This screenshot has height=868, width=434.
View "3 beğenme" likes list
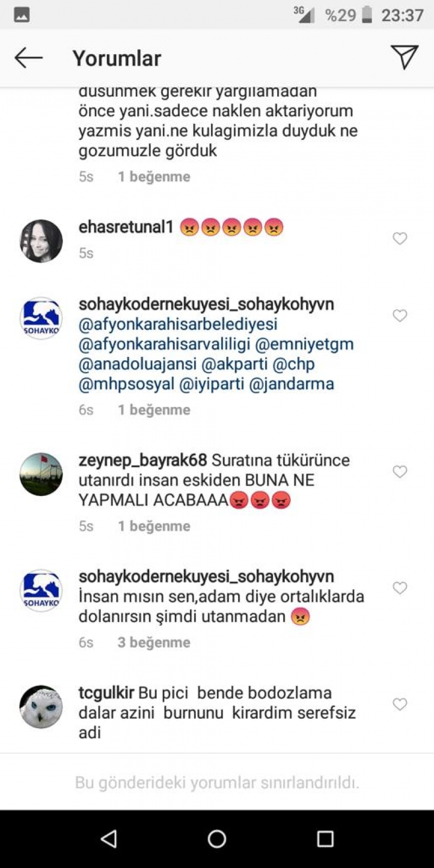click(x=154, y=642)
